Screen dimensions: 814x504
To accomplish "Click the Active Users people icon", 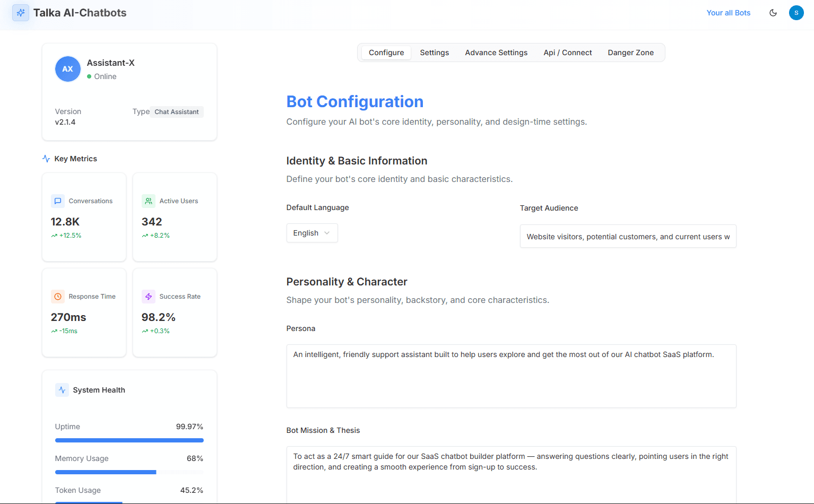I will [149, 201].
